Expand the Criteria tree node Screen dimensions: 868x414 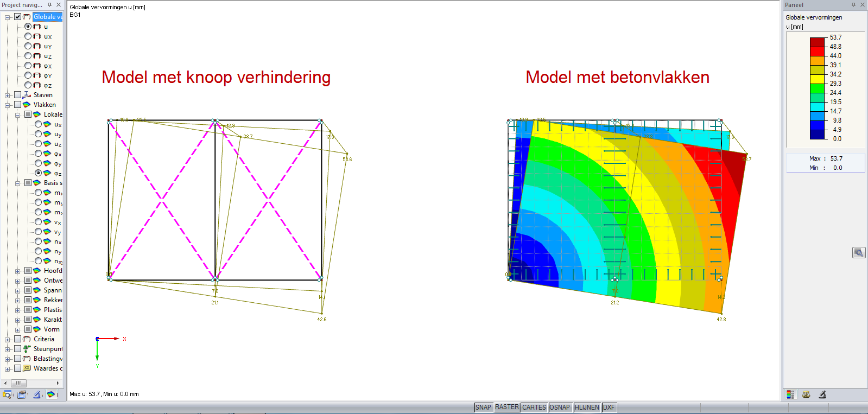pyautogui.click(x=8, y=340)
